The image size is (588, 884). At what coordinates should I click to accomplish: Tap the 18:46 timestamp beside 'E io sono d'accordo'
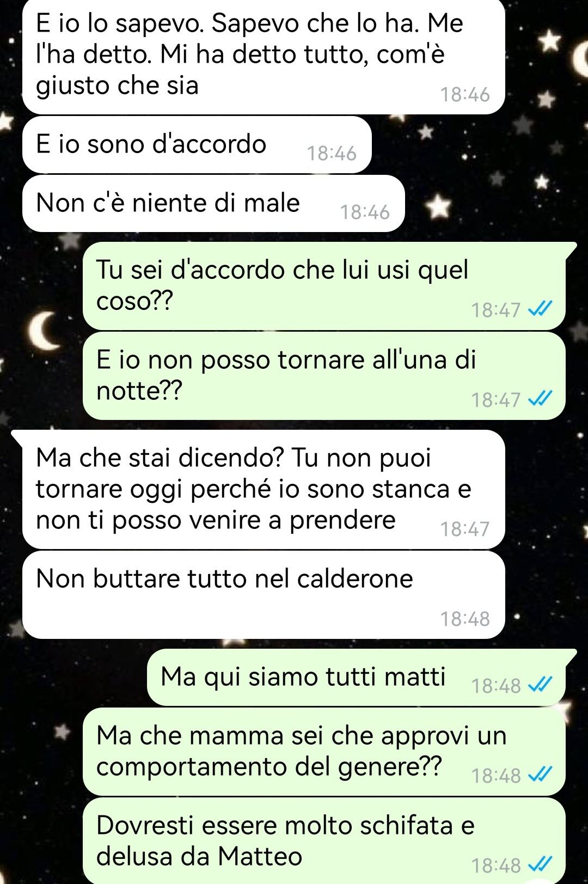pyautogui.click(x=332, y=154)
